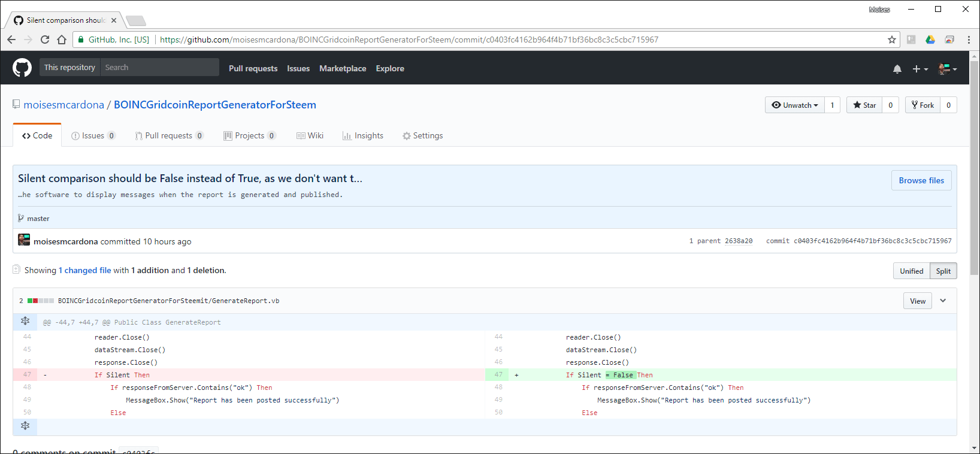Switch diff to Split view
Image resolution: width=980 pixels, height=454 pixels.
click(943, 271)
